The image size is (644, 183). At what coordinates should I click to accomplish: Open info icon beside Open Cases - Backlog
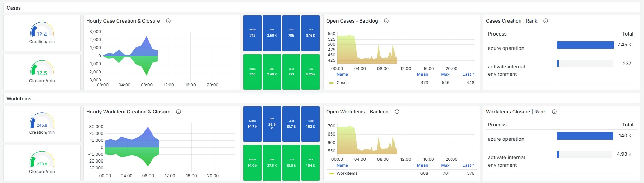click(386, 21)
